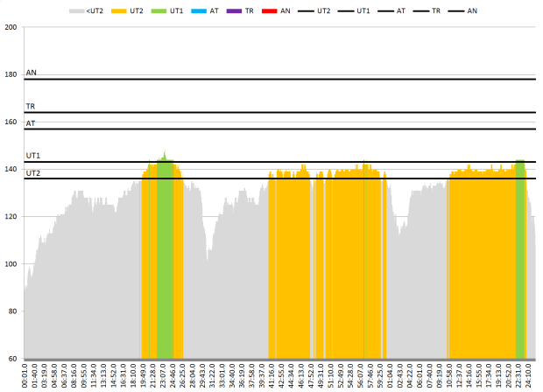Click the UT2 threshold label in the chart

pyautogui.click(x=33, y=172)
